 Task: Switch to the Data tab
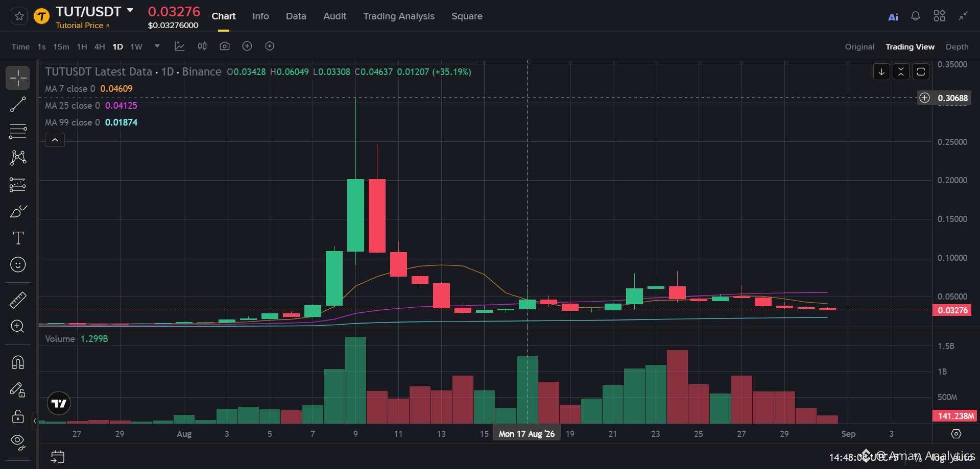[x=296, y=16]
